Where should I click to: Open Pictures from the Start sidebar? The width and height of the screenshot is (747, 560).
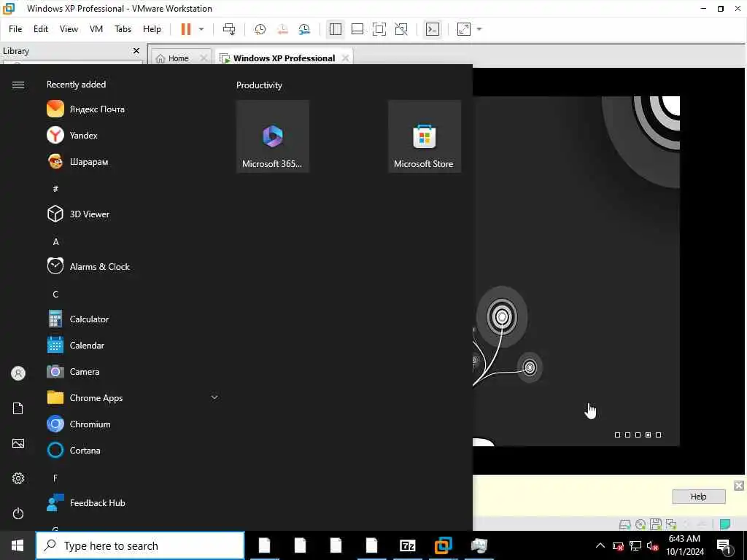click(18, 443)
